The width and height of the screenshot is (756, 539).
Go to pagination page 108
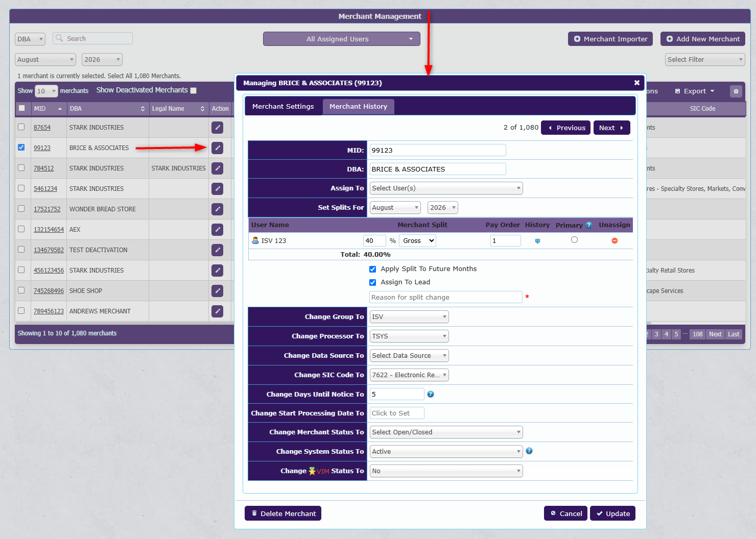[x=697, y=334]
